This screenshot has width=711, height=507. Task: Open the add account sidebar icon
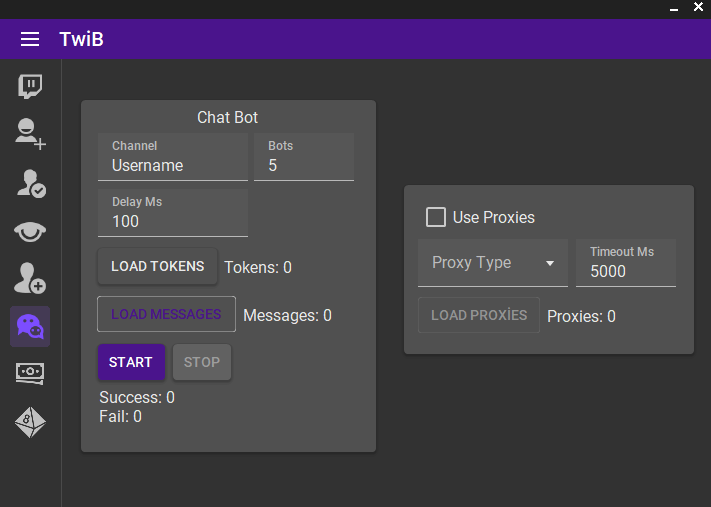click(30, 134)
